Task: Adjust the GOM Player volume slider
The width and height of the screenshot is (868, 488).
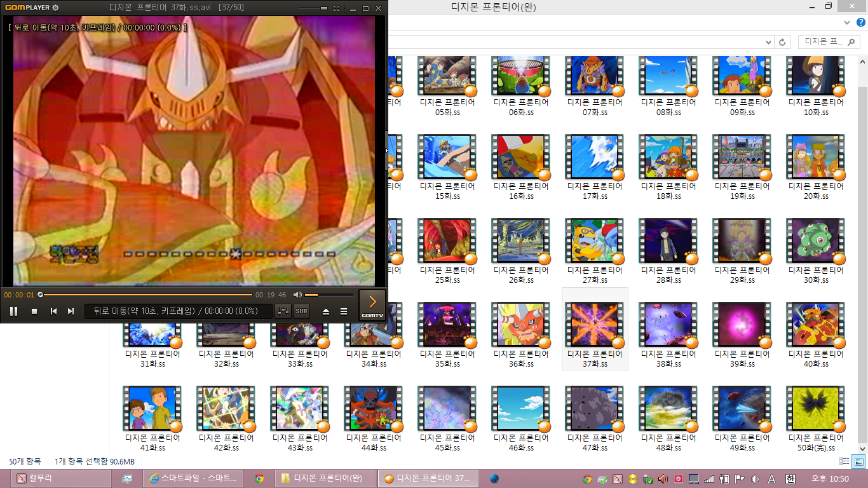Action: [x=329, y=295]
